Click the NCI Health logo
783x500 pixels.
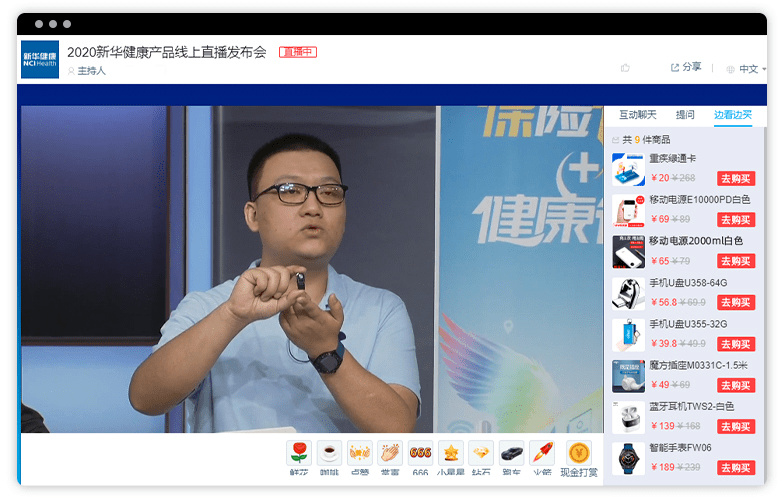40,60
